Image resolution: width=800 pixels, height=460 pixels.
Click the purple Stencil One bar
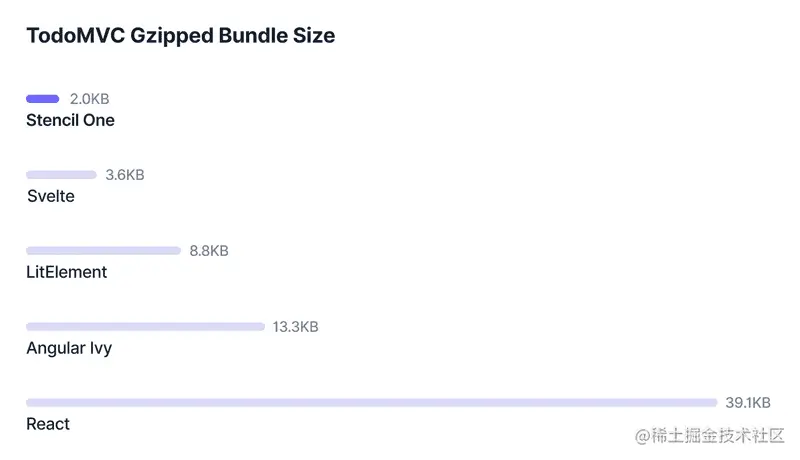tap(43, 99)
